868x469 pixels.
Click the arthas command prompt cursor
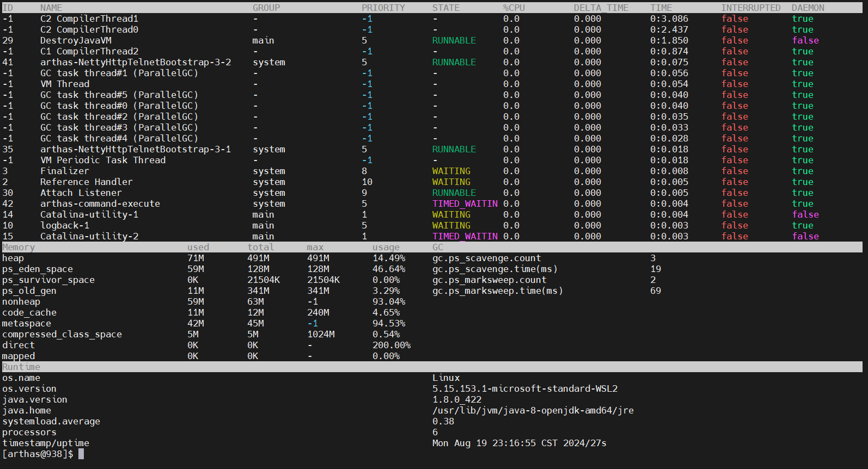[81, 454]
